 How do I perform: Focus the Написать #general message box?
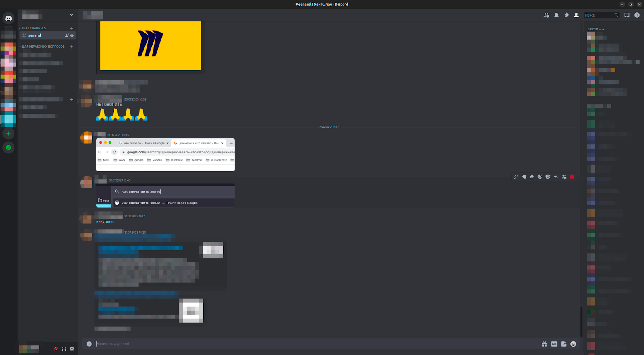tap(316, 344)
